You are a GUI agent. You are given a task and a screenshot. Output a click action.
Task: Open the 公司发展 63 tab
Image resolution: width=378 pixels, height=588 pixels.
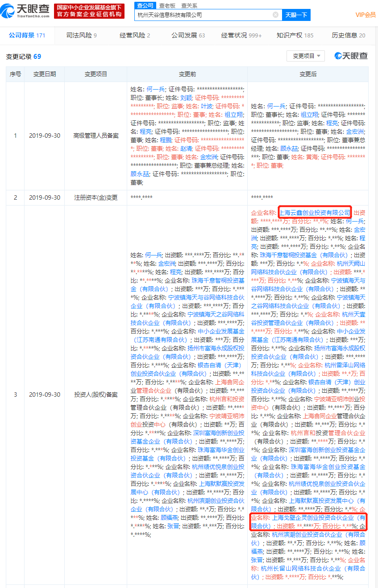tap(188, 35)
